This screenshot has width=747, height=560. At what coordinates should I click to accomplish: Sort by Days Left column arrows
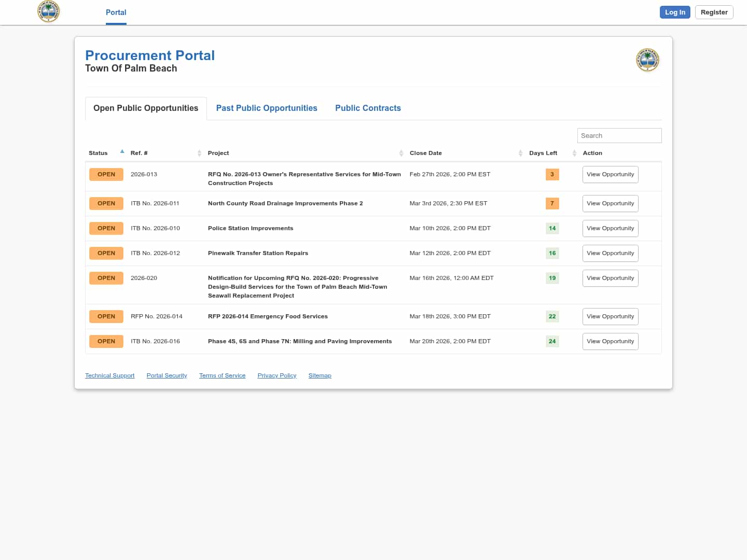(x=574, y=153)
